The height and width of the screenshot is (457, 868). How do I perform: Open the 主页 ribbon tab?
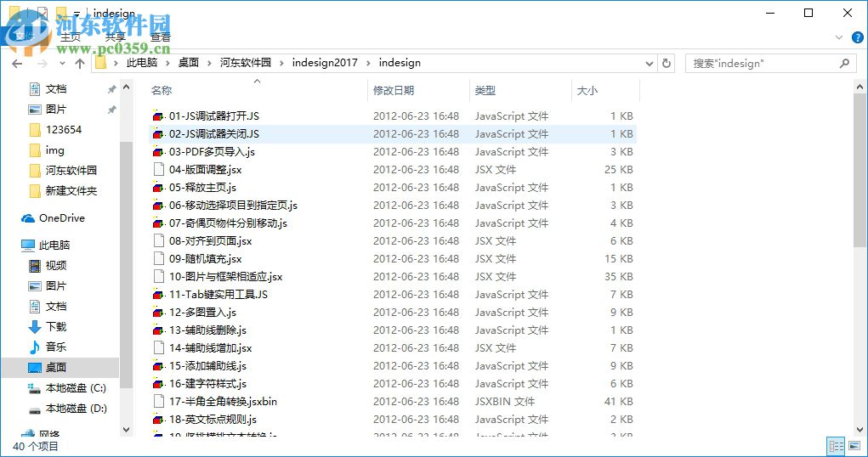click(71, 37)
